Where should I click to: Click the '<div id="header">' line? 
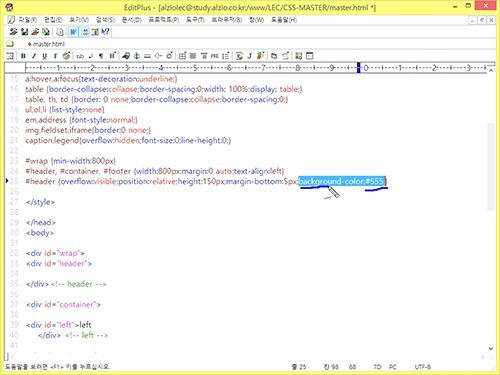[x=59, y=263]
